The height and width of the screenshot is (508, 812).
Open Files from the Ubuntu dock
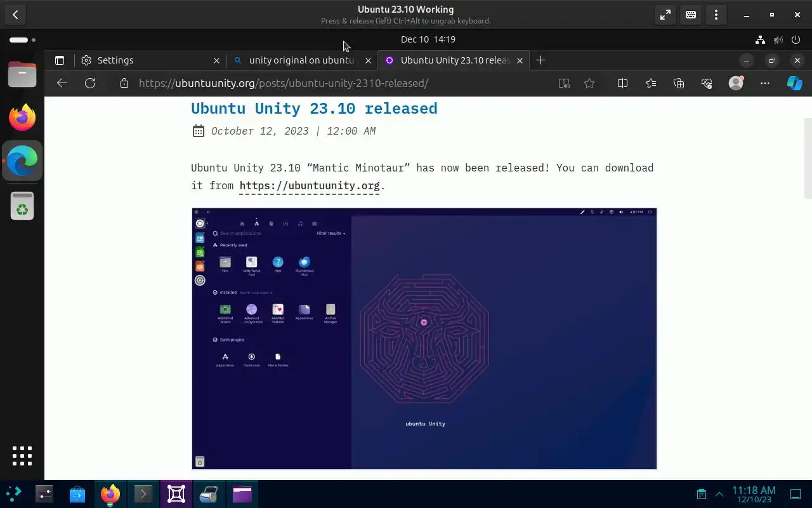tap(22, 75)
